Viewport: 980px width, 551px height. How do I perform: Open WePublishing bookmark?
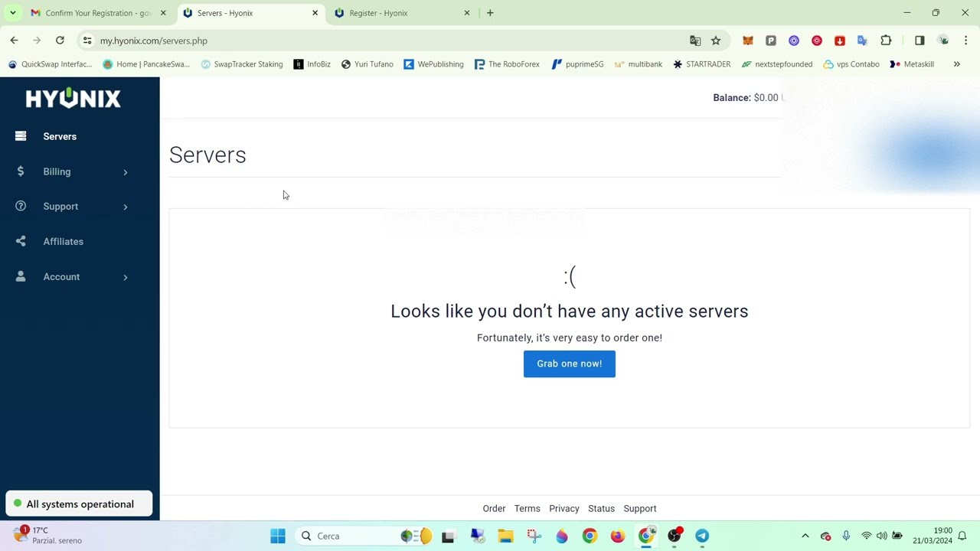tap(433, 64)
